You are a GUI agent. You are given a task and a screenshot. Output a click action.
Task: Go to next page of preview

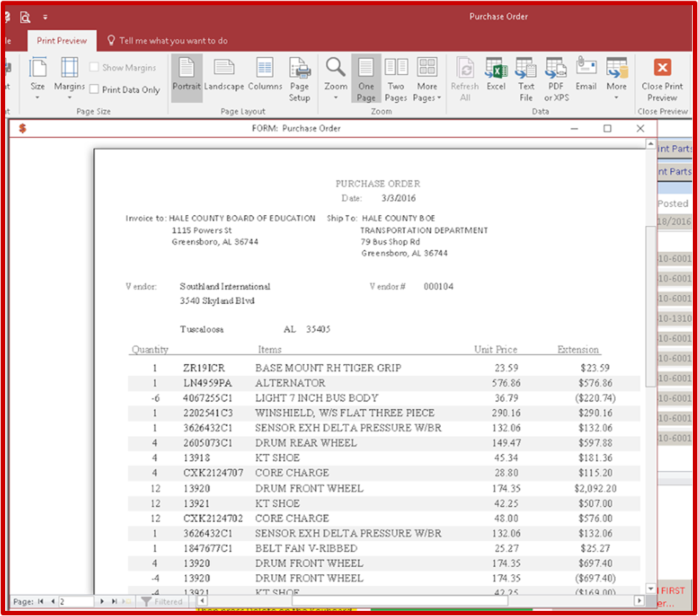tap(102, 601)
